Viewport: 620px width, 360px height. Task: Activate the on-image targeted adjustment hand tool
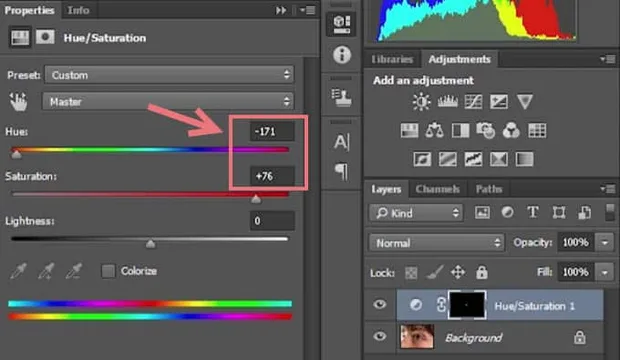coord(18,101)
